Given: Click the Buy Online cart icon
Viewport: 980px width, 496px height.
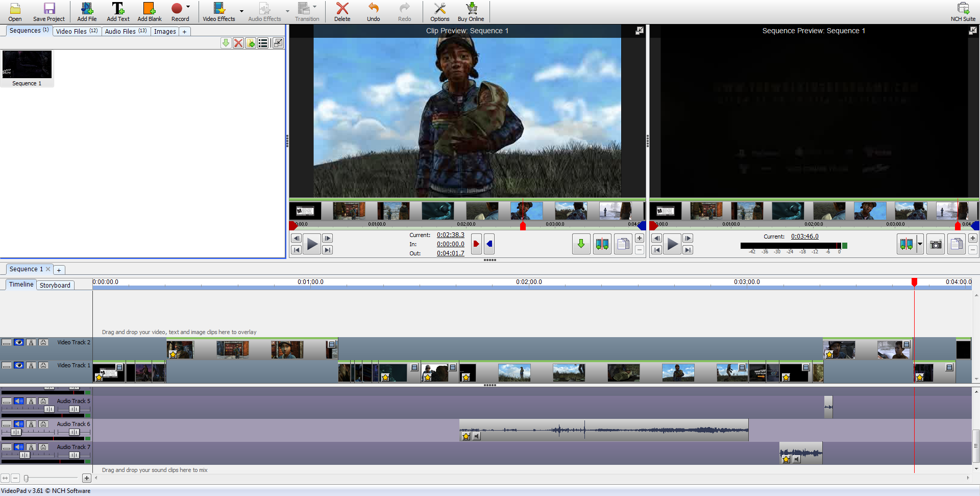Looking at the screenshot, I should point(471,12).
